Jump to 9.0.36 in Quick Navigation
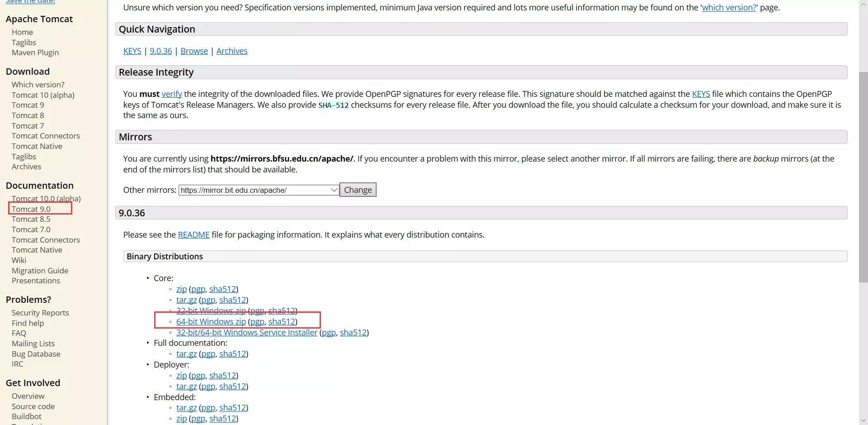 click(161, 51)
